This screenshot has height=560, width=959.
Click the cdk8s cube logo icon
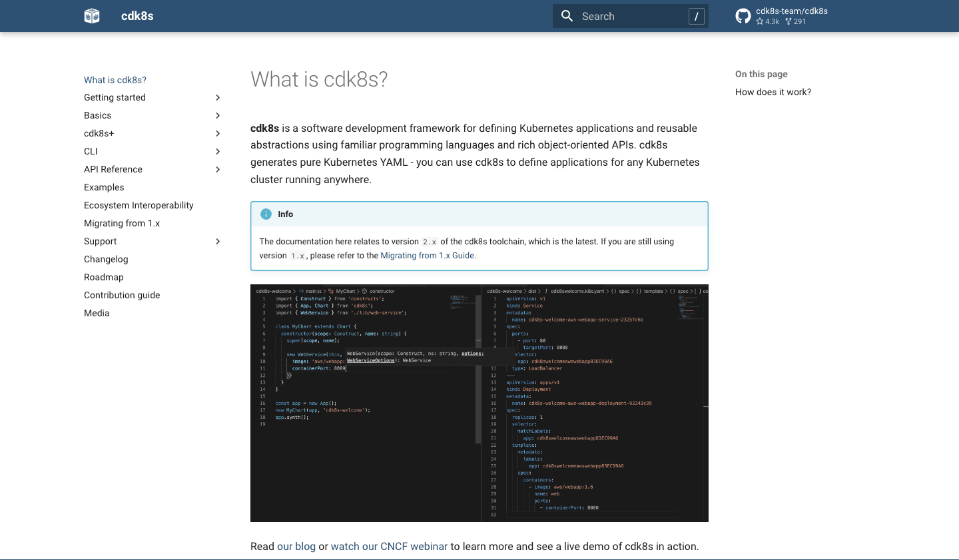(x=92, y=16)
